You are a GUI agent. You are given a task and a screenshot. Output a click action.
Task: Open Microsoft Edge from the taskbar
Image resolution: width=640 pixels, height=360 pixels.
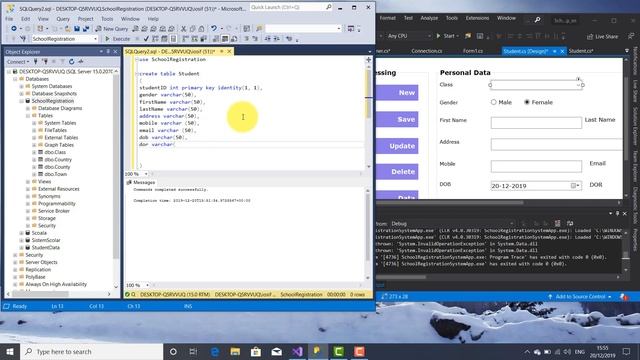pyautogui.click(x=215, y=351)
